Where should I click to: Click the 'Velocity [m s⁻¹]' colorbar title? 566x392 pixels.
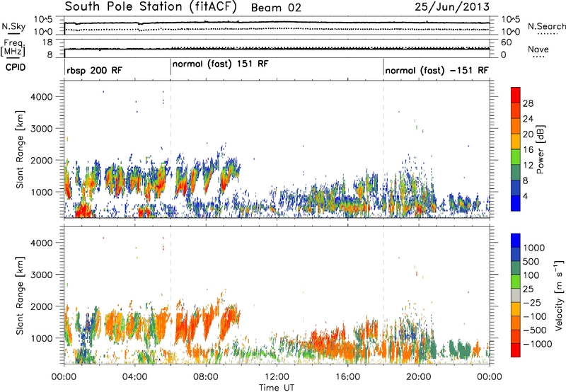[x=558, y=295]
